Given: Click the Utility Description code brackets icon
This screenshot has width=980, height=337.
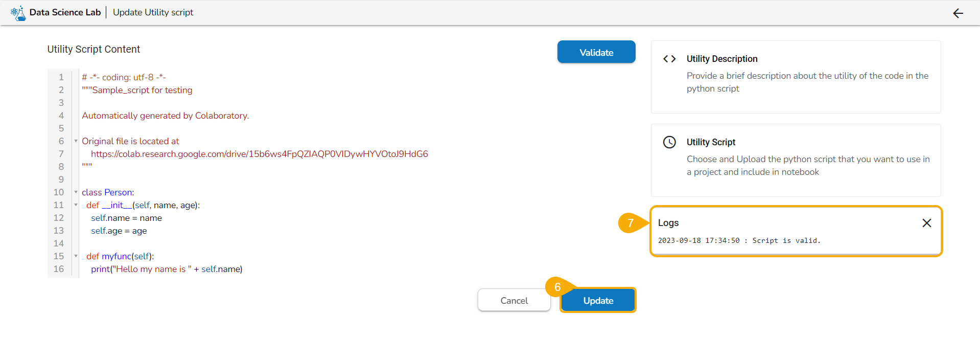Looking at the screenshot, I should coord(669,59).
